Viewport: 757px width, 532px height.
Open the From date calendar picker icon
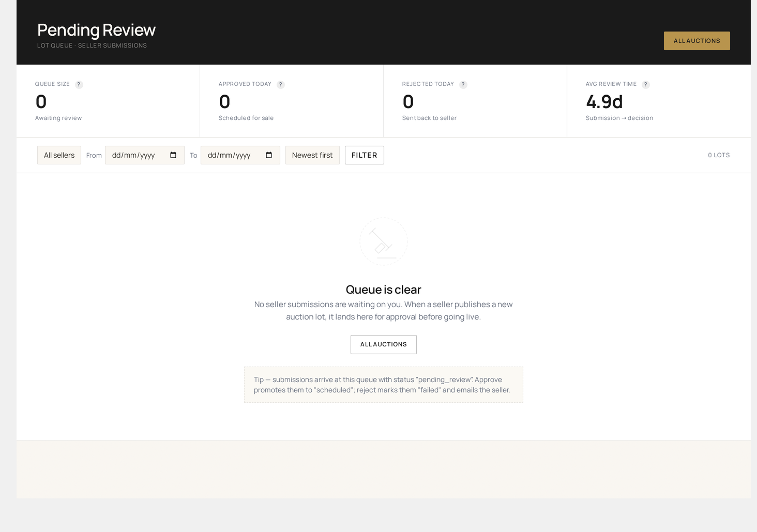pyautogui.click(x=173, y=155)
